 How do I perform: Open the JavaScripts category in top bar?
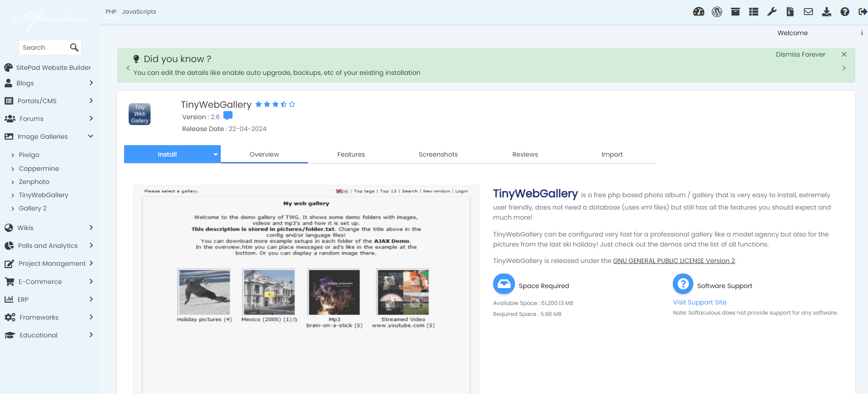point(139,11)
